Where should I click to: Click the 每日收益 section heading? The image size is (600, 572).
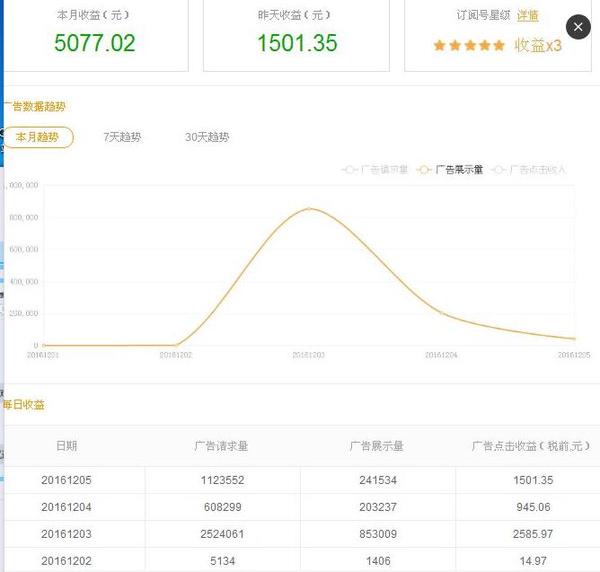[x=24, y=404]
